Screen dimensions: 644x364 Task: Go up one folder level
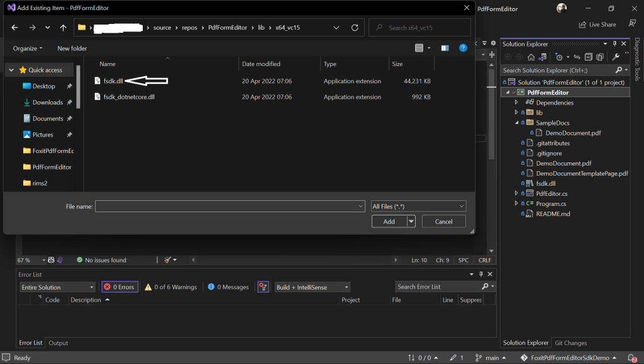[63, 28]
